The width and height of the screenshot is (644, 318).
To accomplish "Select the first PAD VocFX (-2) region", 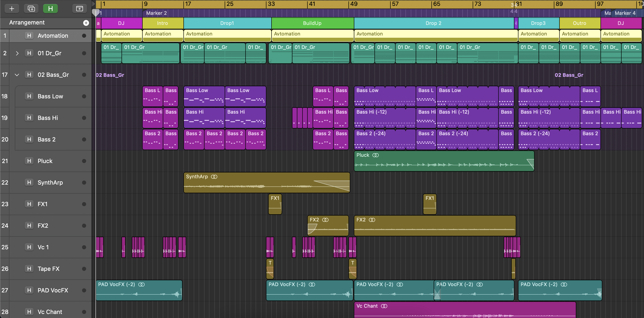I will click(x=139, y=290).
